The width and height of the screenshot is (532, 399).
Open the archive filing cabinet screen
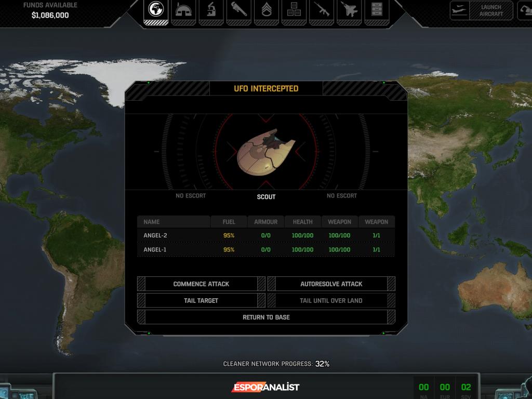tap(376, 10)
